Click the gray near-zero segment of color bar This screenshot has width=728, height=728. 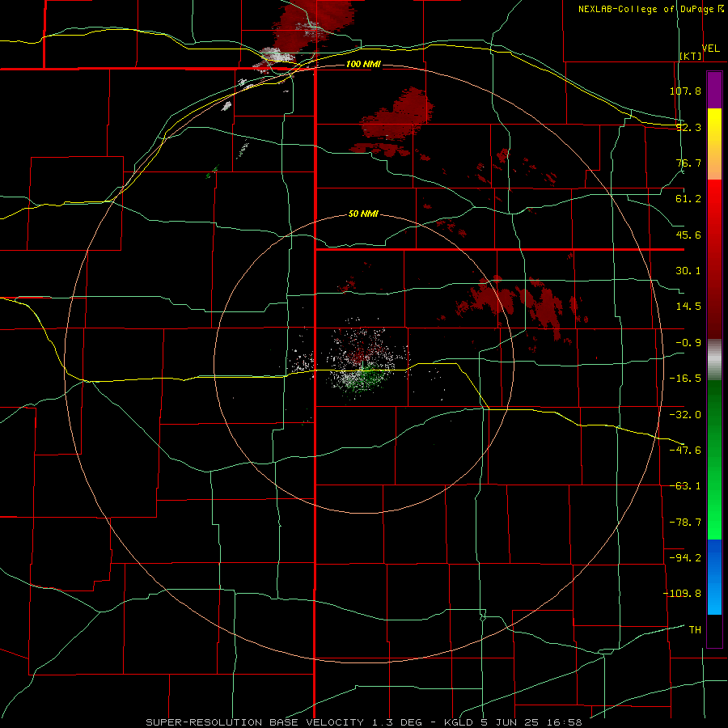pos(714,360)
